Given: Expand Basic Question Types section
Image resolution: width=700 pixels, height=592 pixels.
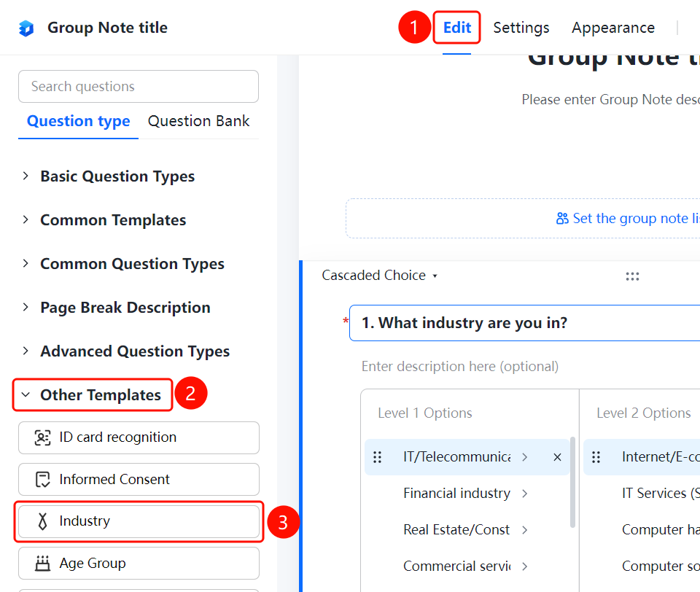Looking at the screenshot, I should 26,176.
